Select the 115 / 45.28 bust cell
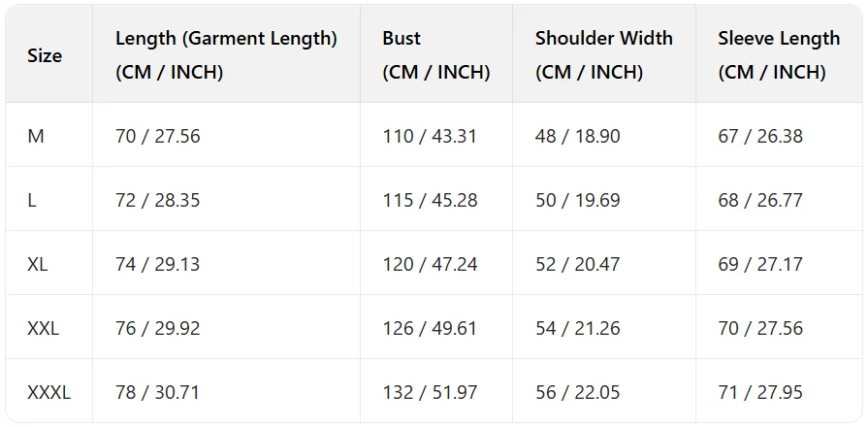Screen dimensions: 868x427 coord(430,200)
